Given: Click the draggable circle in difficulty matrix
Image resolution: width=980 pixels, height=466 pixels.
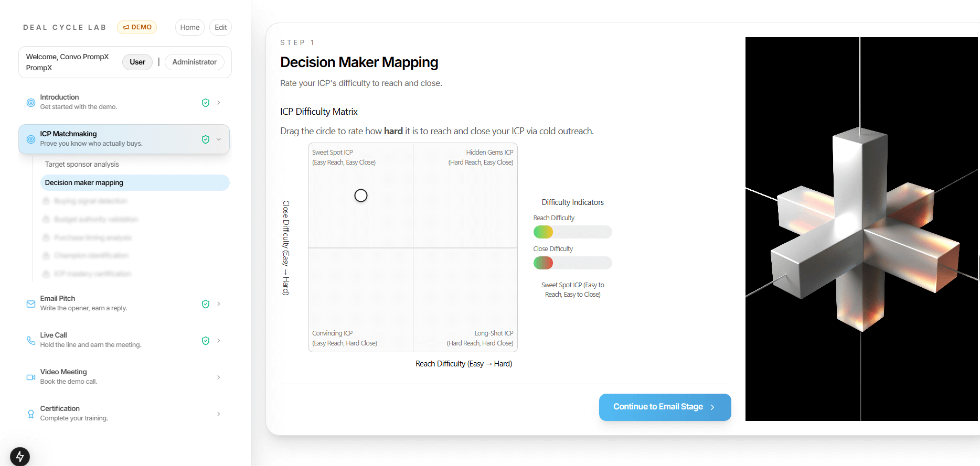Looking at the screenshot, I should (361, 196).
